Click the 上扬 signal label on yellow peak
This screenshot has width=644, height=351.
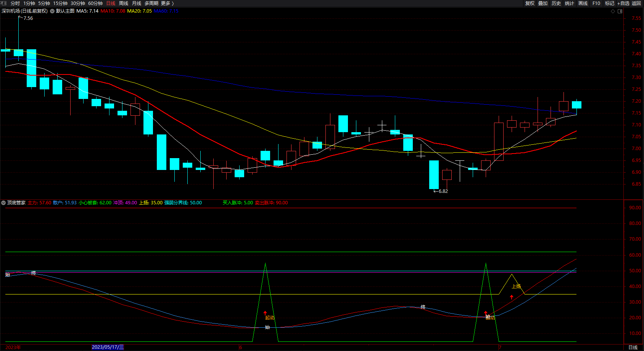click(516, 286)
